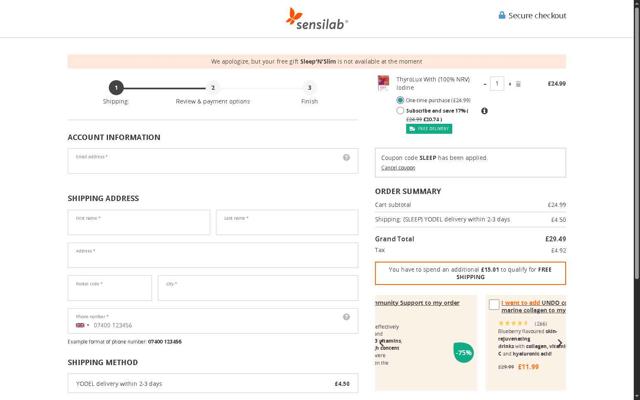This screenshot has width=640, height=400.
Task: Click the Cart subtotal £24.99 row
Action: click(x=470, y=205)
